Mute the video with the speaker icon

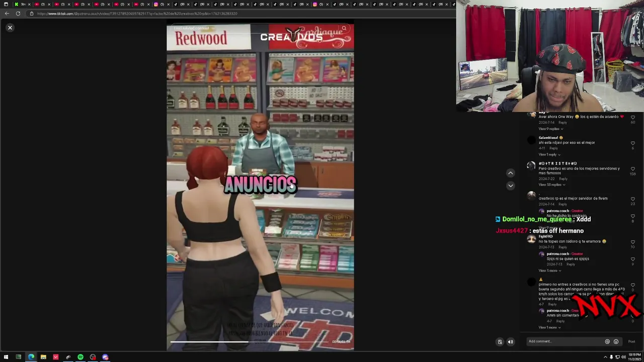510,342
